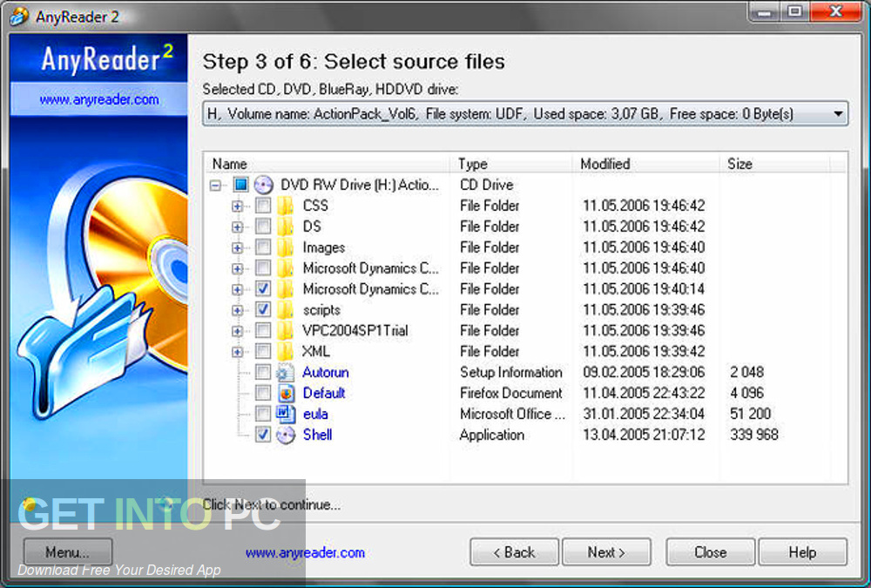
Task: Sort by the Modified column header
Action: pyautogui.click(x=646, y=164)
